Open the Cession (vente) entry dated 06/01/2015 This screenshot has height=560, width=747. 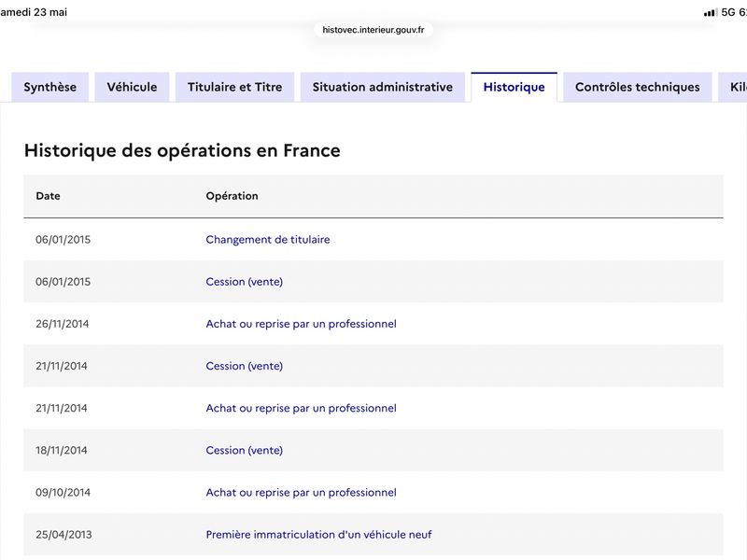[x=245, y=282]
